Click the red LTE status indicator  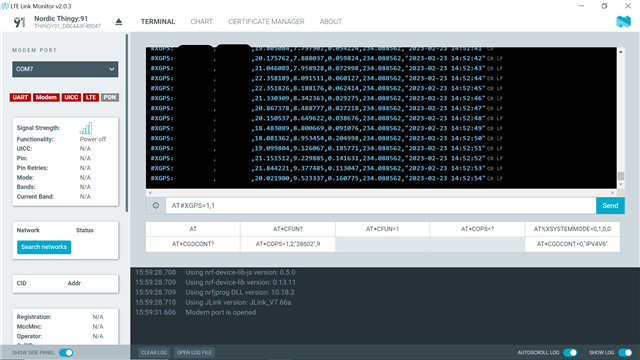91,98
